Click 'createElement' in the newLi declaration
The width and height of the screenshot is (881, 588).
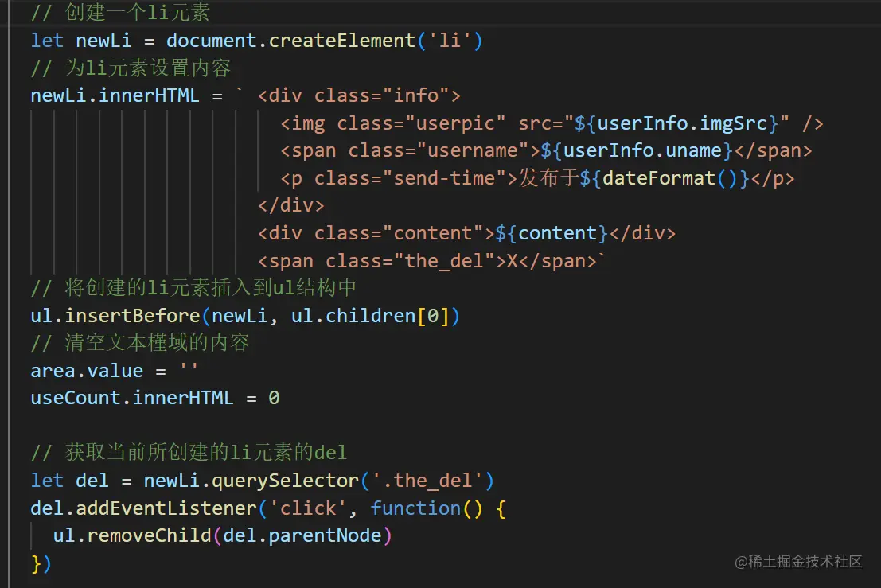tap(341, 41)
